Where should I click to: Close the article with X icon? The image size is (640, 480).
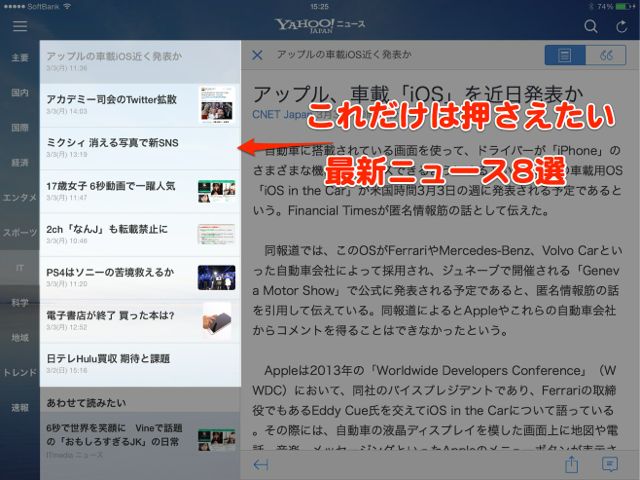tap(257, 55)
